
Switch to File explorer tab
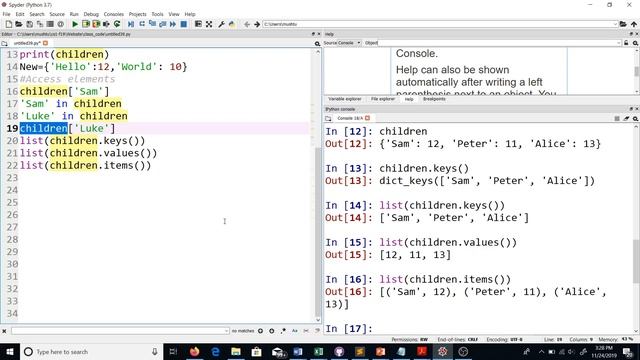(x=383, y=99)
